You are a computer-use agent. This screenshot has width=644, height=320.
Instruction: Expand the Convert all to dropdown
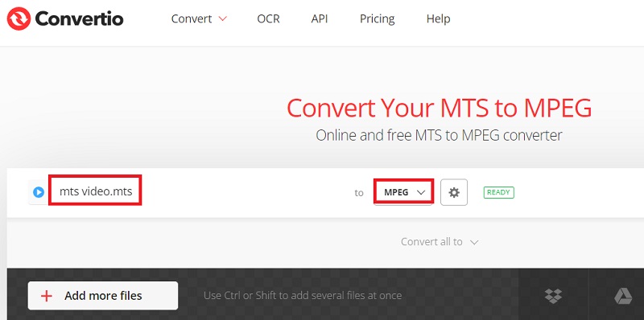[440, 242]
